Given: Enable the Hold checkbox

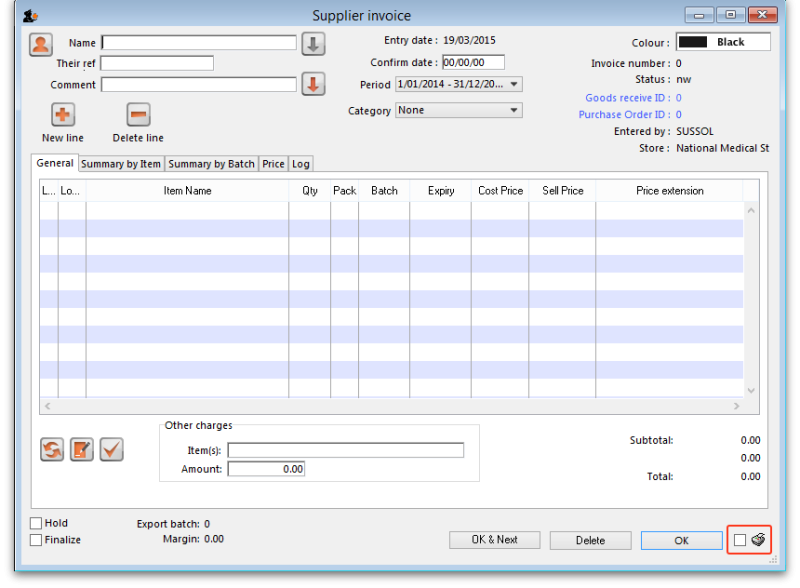Looking at the screenshot, I should tap(37, 523).
